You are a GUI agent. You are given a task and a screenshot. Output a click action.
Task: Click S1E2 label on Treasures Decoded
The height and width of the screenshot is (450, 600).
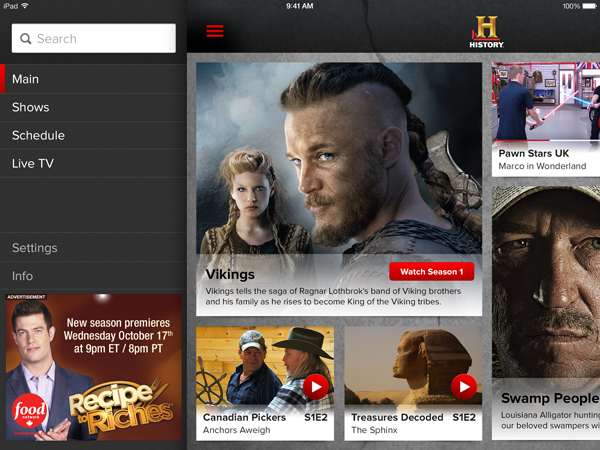[x=464, y=417]
